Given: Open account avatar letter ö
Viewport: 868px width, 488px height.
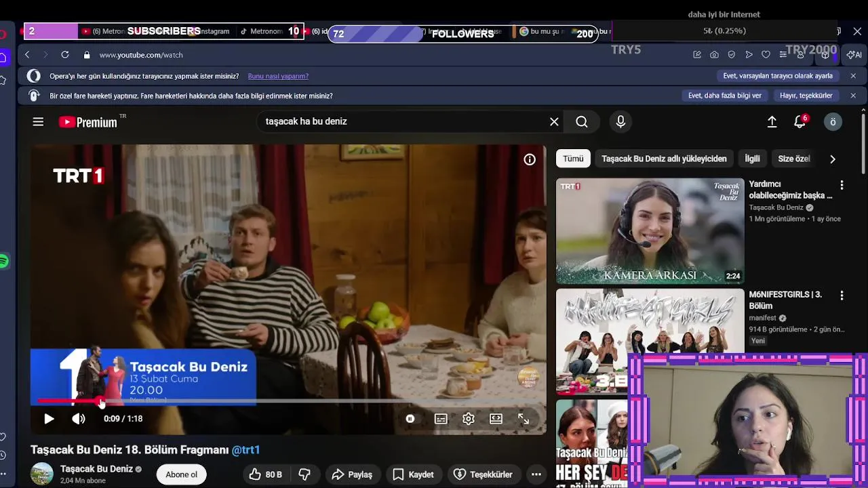Looking at the screenshot, I should click(x=833, y=121).
